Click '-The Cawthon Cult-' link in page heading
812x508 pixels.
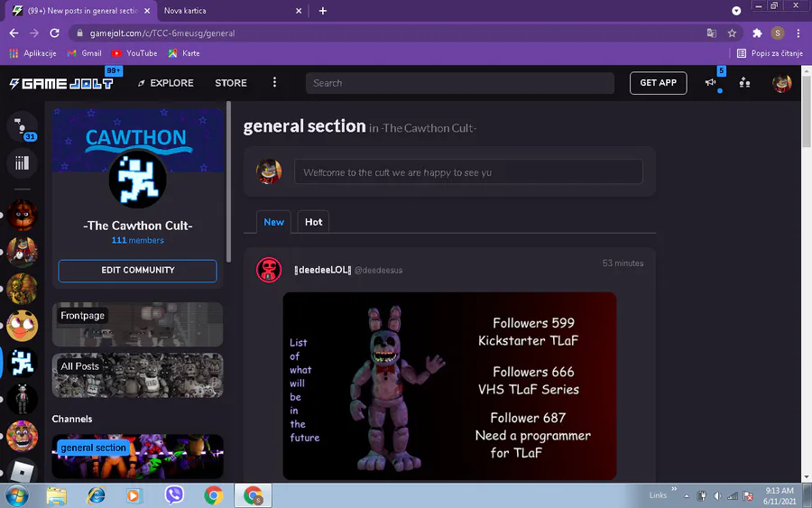(x=429, y=128)
